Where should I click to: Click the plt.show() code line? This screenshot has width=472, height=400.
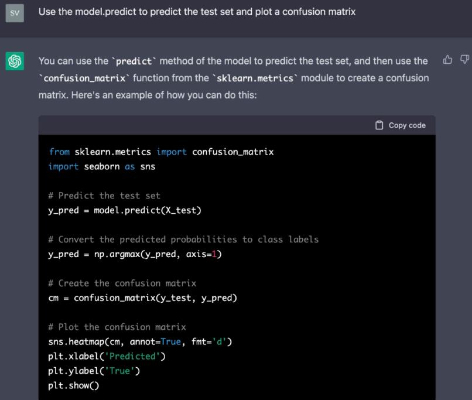(74, 386)
